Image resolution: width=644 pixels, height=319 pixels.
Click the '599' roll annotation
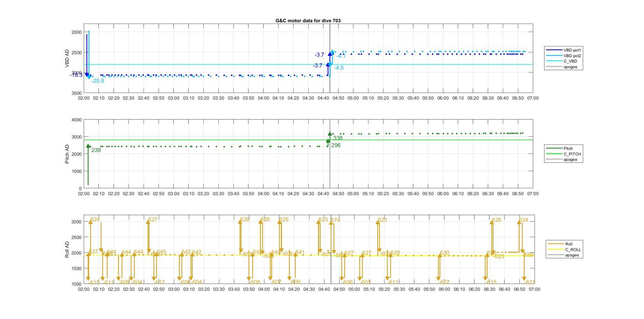(x=529, y=255)
